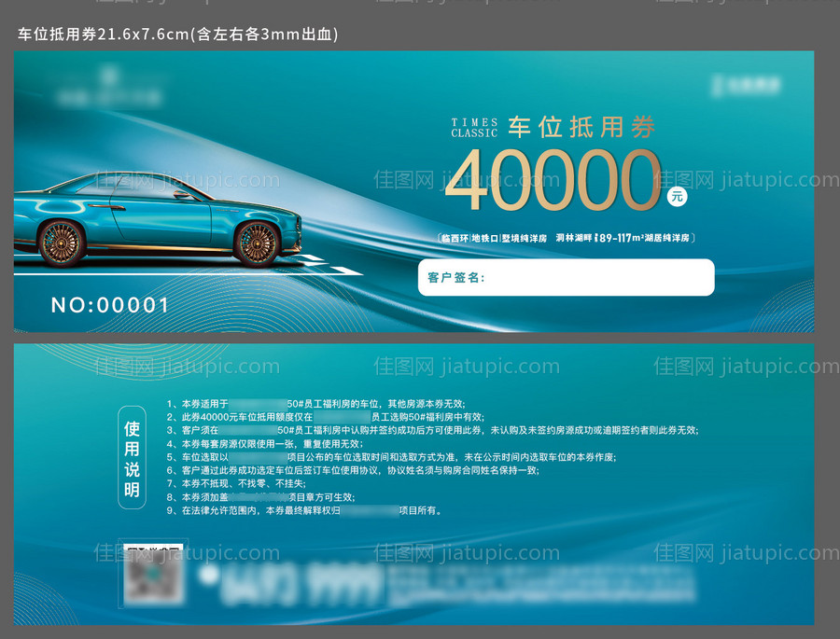Click the large 40000 amount
The height and width of the screenshot is (639, 840).
(551, 180)
